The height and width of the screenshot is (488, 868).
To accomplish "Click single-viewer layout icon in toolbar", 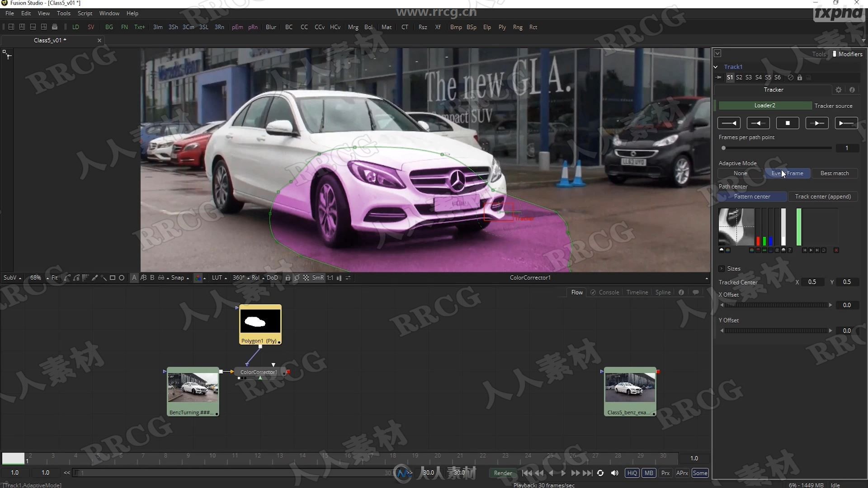I will pyautogui.click(x=11, y=27).
